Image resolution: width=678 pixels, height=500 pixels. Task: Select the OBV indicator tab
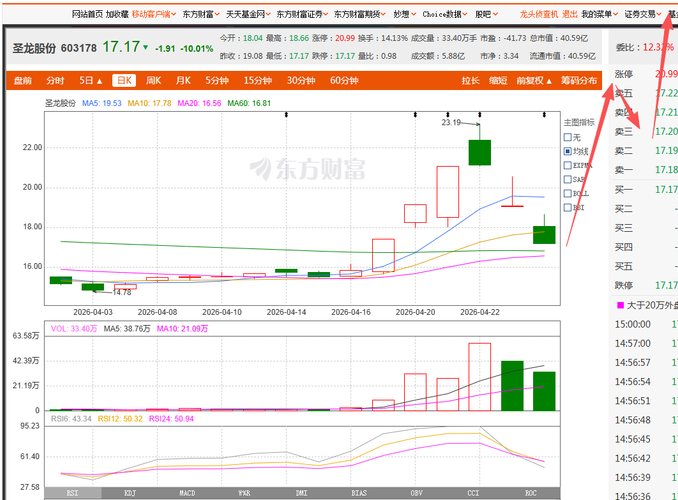click(x=416, y=493)
